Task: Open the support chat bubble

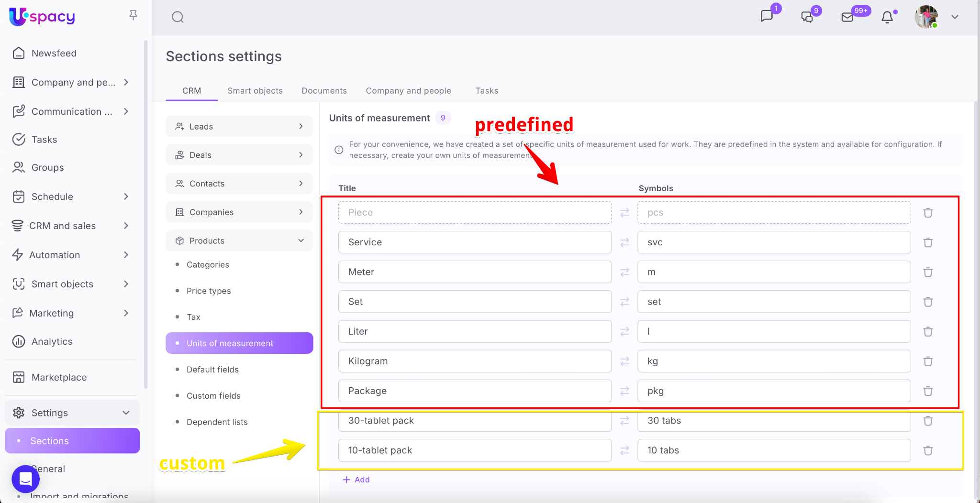Action: point(26,479)
